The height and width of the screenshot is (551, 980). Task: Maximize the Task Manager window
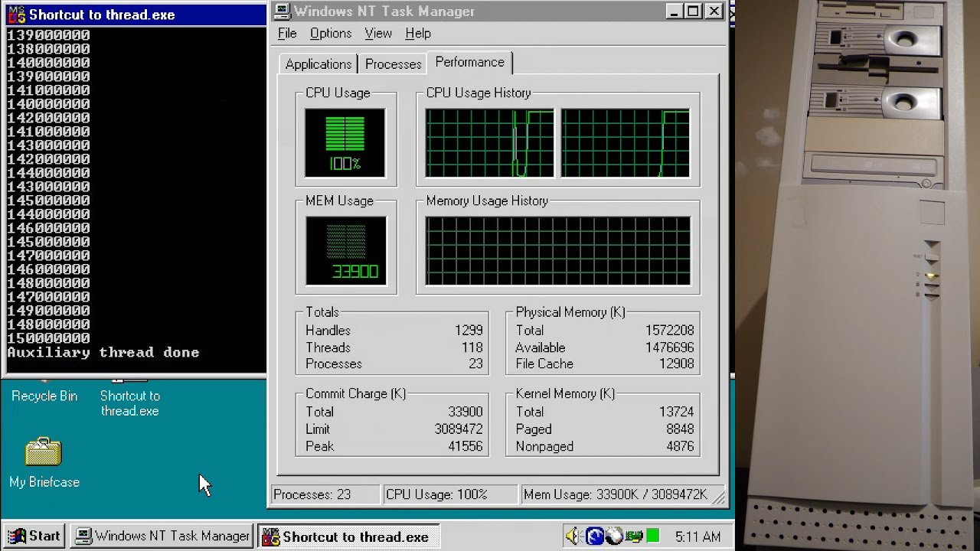pos(692,11)
